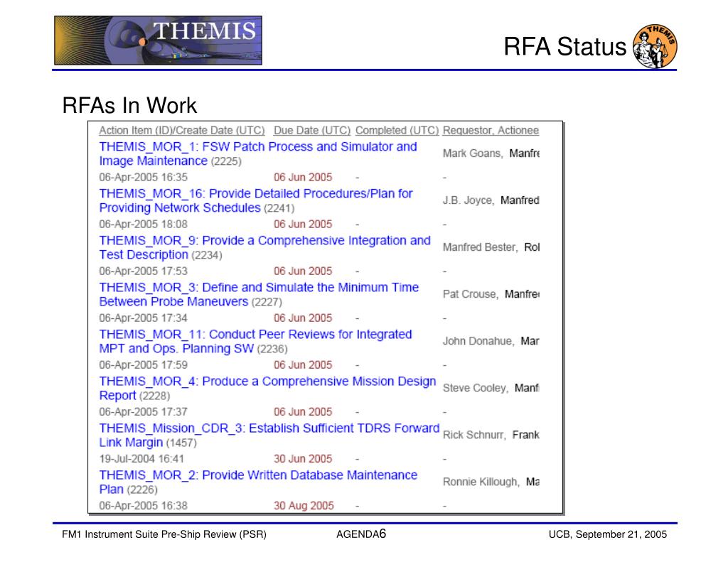Click requestor name Manfred Bester
The height and width of the screenshot is (562, 728).
point(480,247)
